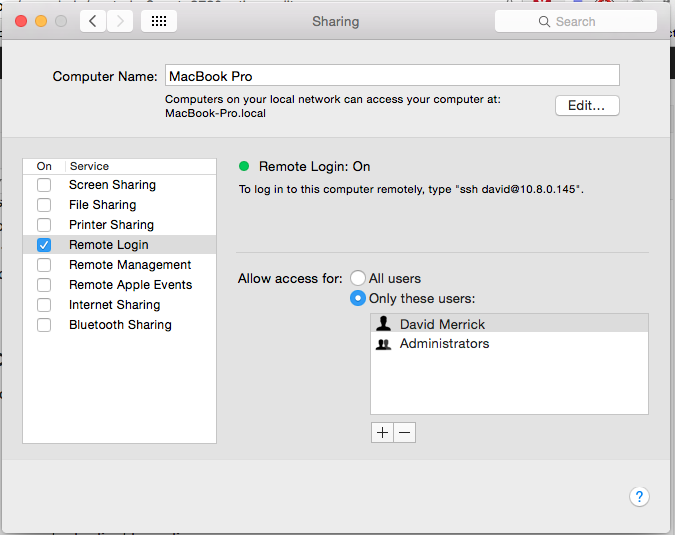The image size is (675, 535).
Task: Click the magnifier icon in the Search field
Action: (544, 22)
